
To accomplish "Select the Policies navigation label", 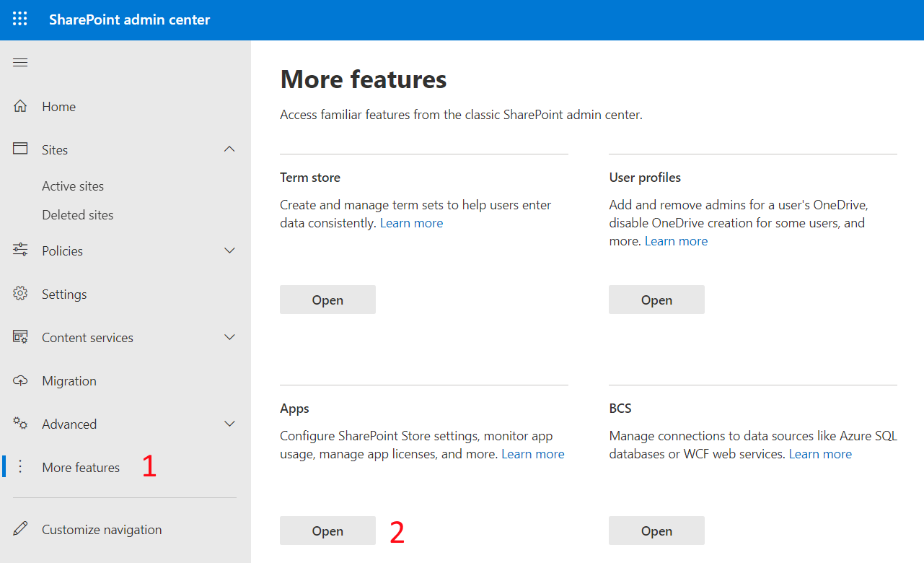I will (62, 251).
